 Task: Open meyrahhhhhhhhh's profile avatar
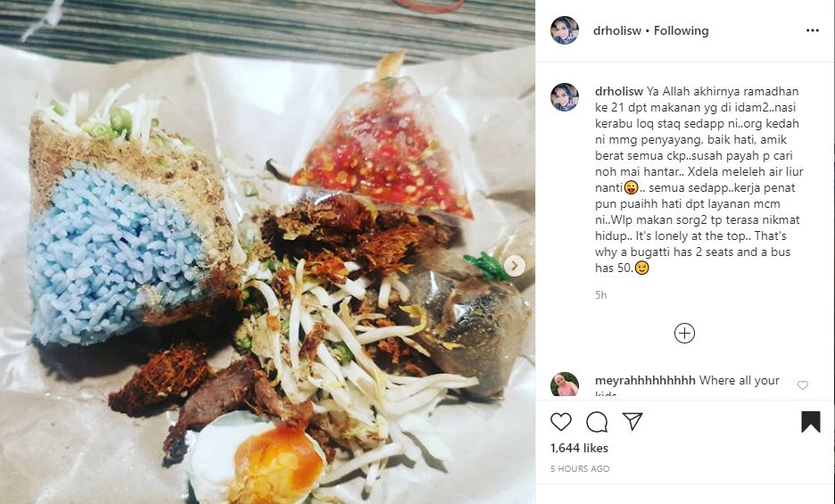pos(565,384)
